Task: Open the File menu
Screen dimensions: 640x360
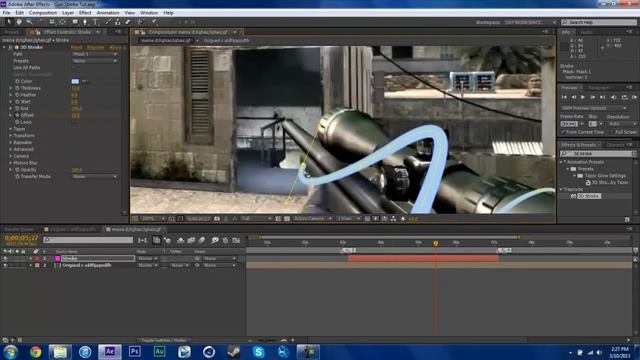Action: coord(6,13)
